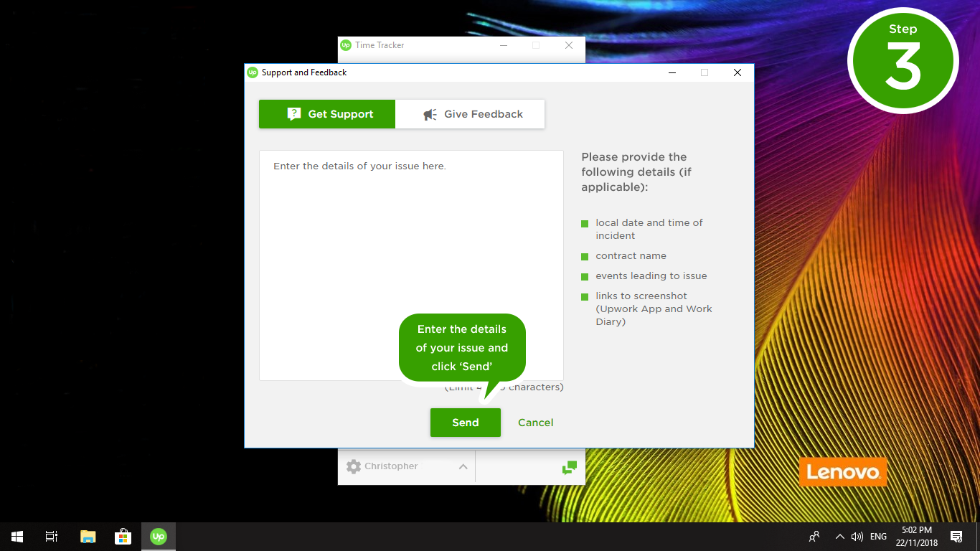Close the Support and Feedback window
This screenshot has height=551, width=980.
pyautogui.click(x=737, y=72)
